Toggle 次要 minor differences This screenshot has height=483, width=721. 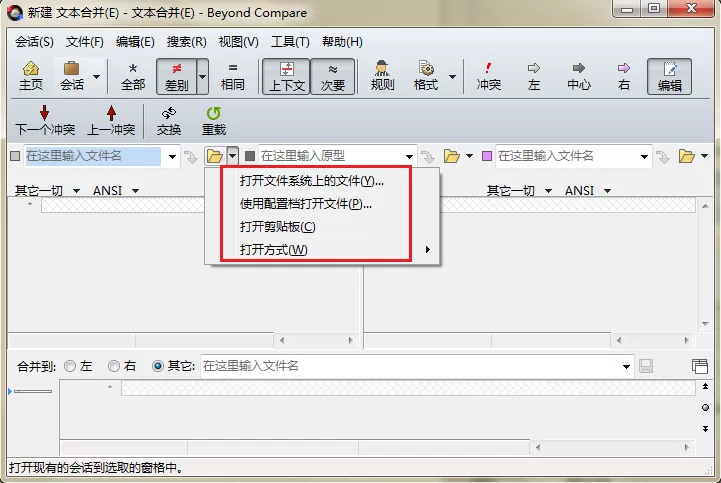(x=333, y=76)
